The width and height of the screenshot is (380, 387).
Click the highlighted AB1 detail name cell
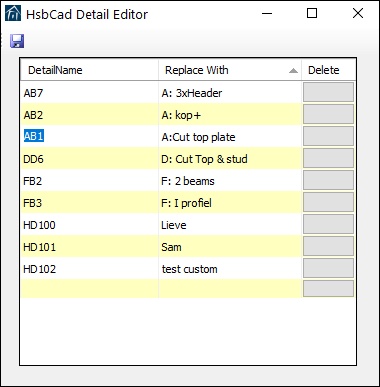89,137
